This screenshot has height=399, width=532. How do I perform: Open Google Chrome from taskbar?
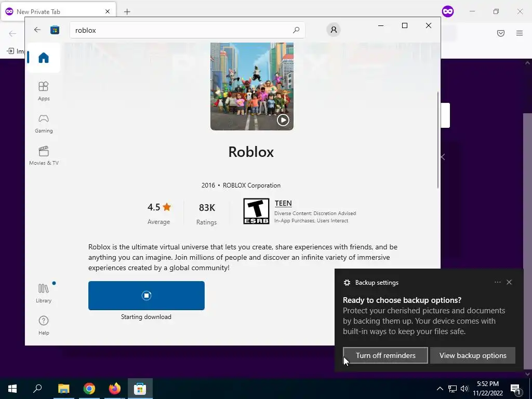[x=89, y=389]
